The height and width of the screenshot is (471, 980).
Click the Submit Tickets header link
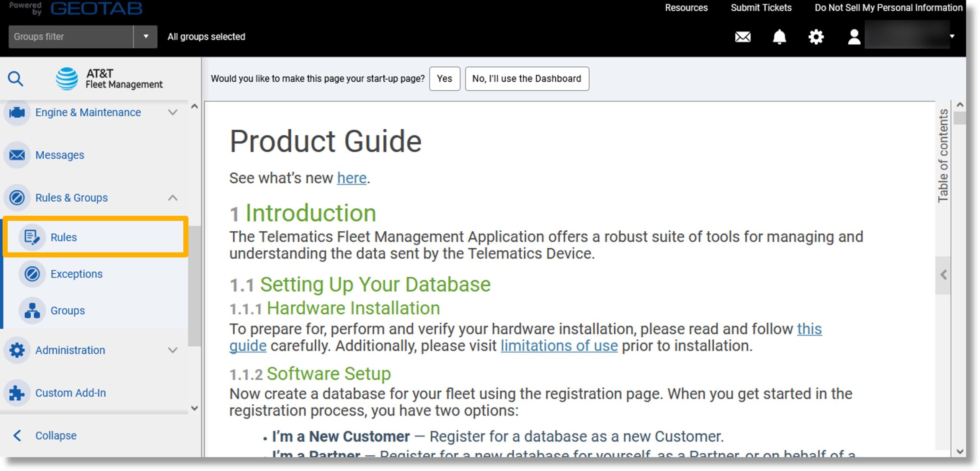(760, 8)
